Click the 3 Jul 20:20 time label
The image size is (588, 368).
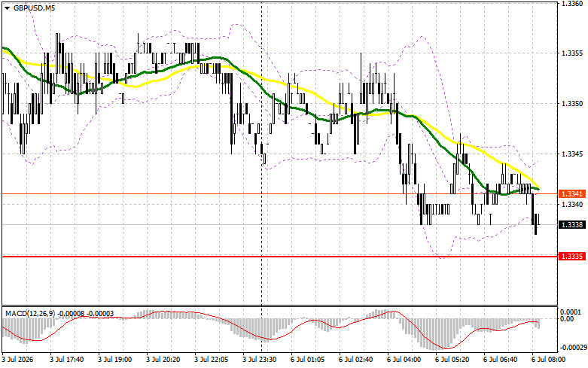(x=163, y=360)
